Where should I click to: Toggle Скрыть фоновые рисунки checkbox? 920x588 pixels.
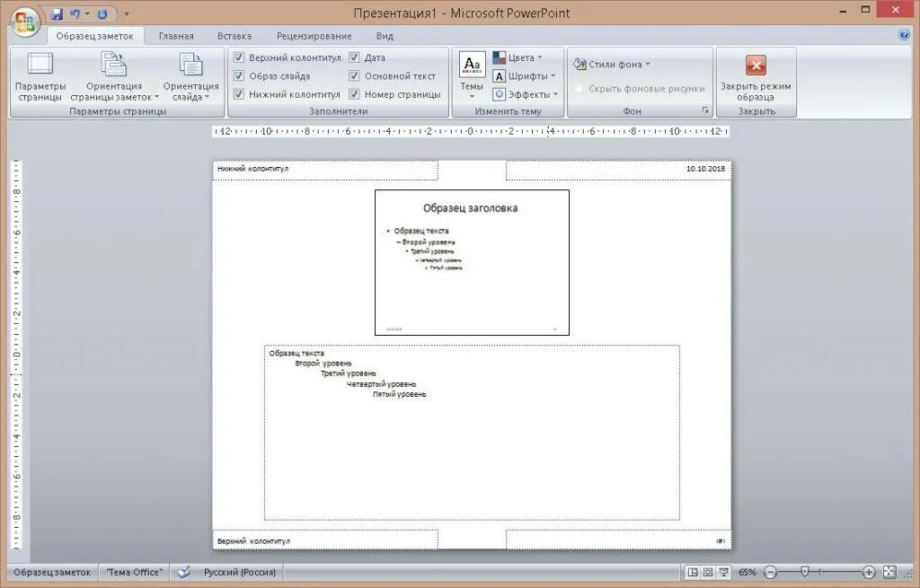579,89
